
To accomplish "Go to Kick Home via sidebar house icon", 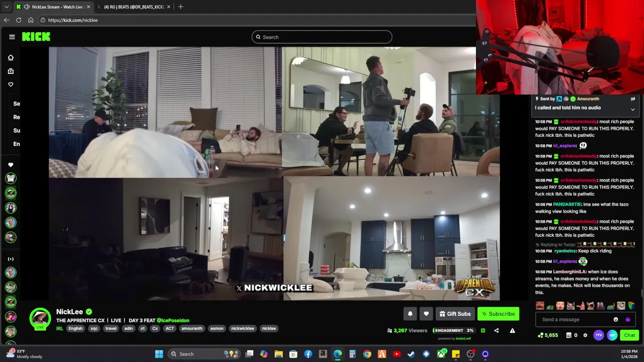I will tap(11, 58).
